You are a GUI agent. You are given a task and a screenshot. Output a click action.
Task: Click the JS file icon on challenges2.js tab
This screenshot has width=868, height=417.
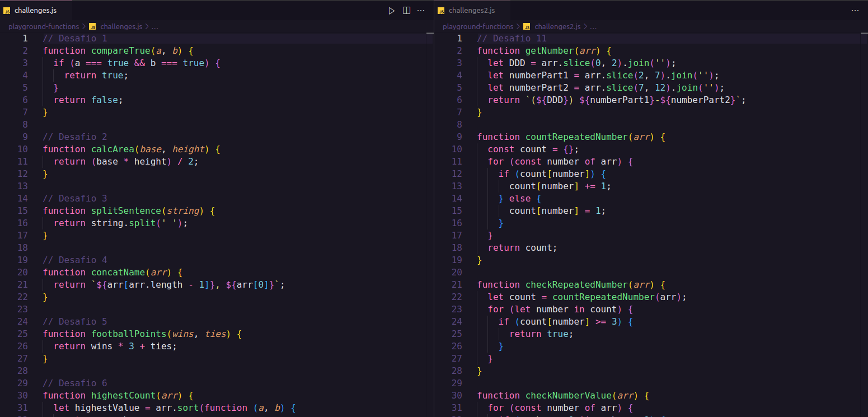[441, 11]
